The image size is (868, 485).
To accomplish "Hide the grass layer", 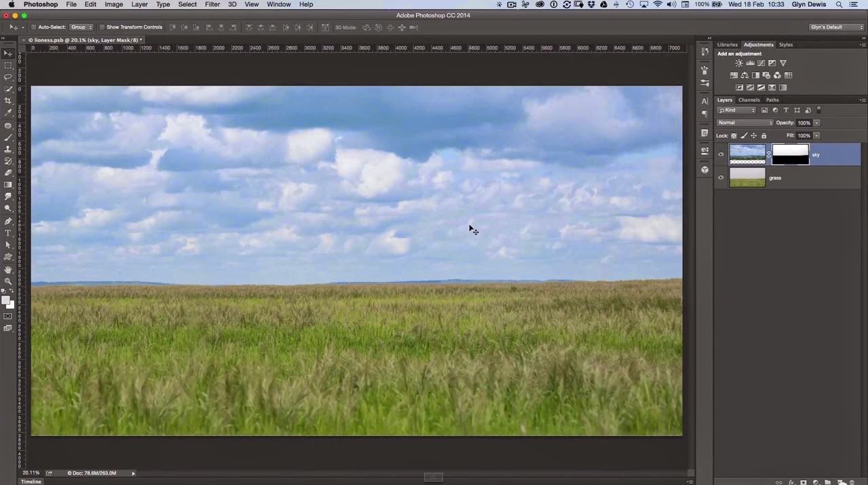I will pyautogui.click(x=721, y=177).
